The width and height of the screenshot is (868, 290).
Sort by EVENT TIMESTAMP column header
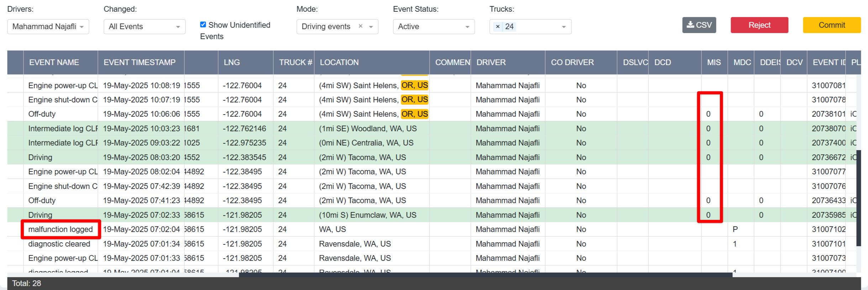coord(141,62)
